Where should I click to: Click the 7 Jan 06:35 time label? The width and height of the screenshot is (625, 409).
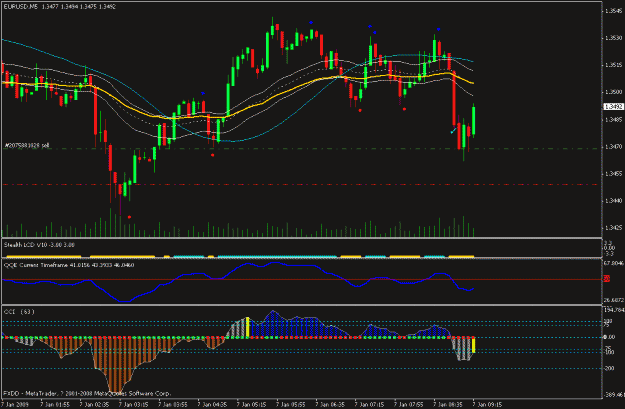pos(330,405)
